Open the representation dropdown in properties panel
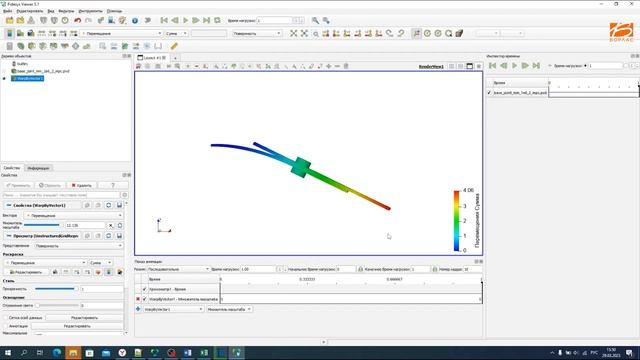This screenshot has height=360, width=640. [78, 246]
